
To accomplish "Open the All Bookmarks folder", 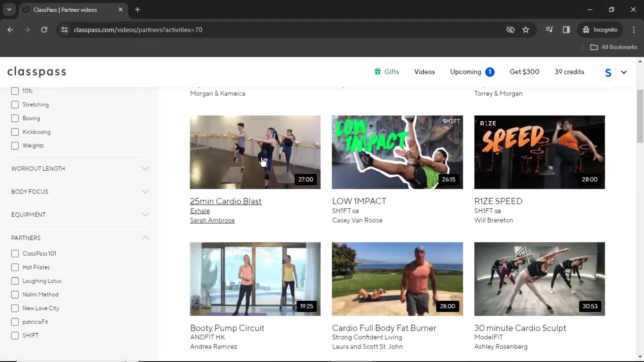I will [614, 47].
